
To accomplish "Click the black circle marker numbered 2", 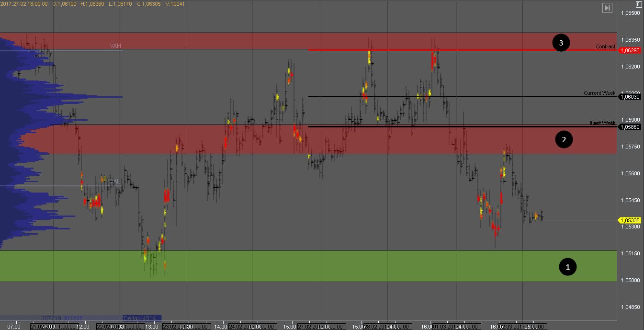I will pos(564,140).
